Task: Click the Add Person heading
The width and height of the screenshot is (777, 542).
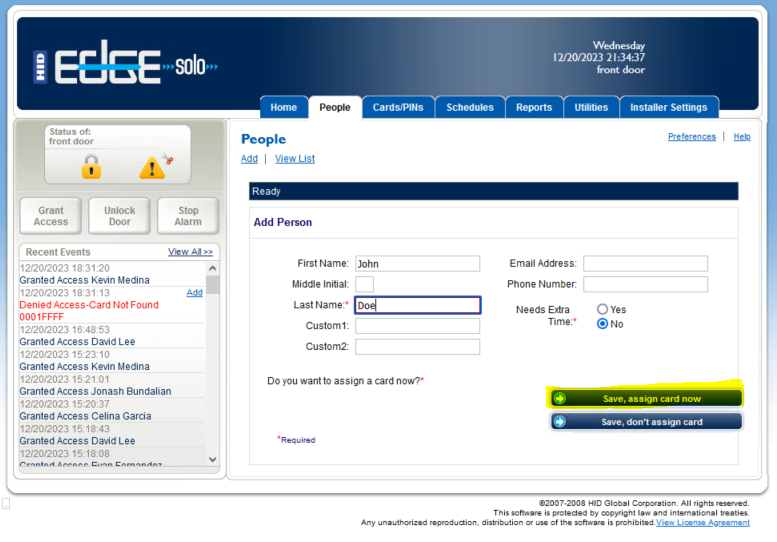Action: 283,222
